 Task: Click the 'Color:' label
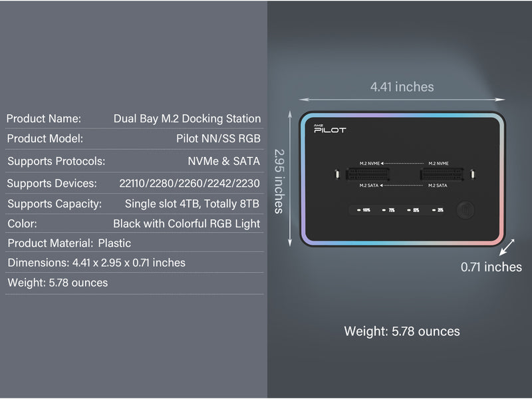coord(23,224)
